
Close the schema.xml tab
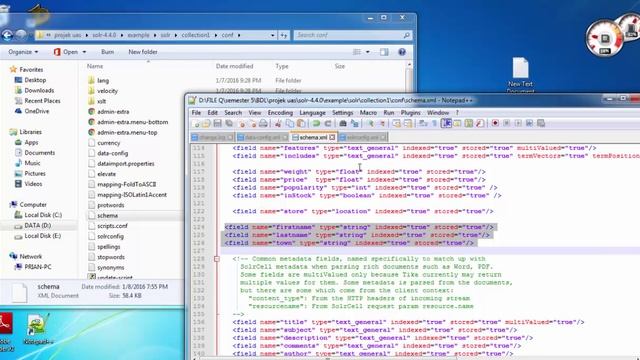click(x=332, y=138)
